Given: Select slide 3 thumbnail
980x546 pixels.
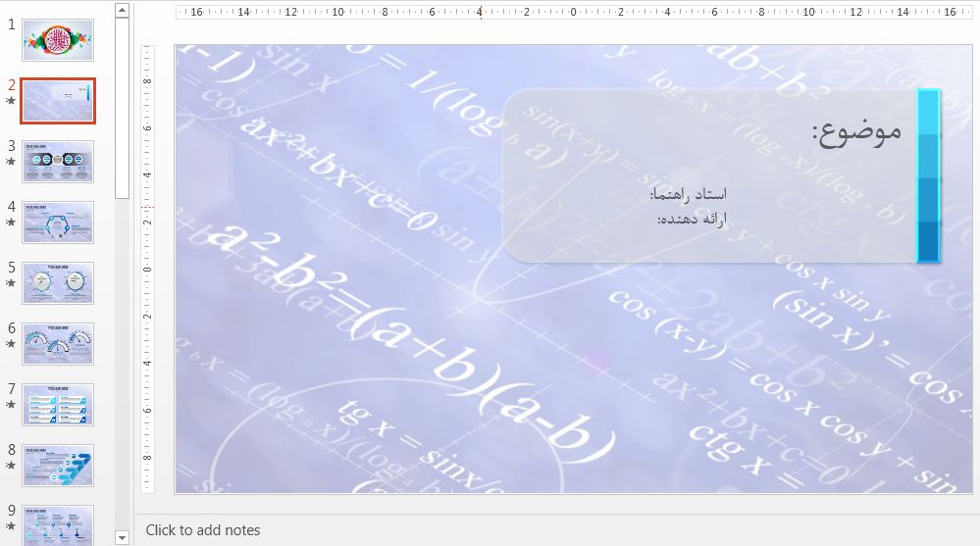Looking at the screenshot, I should point(58,161).
